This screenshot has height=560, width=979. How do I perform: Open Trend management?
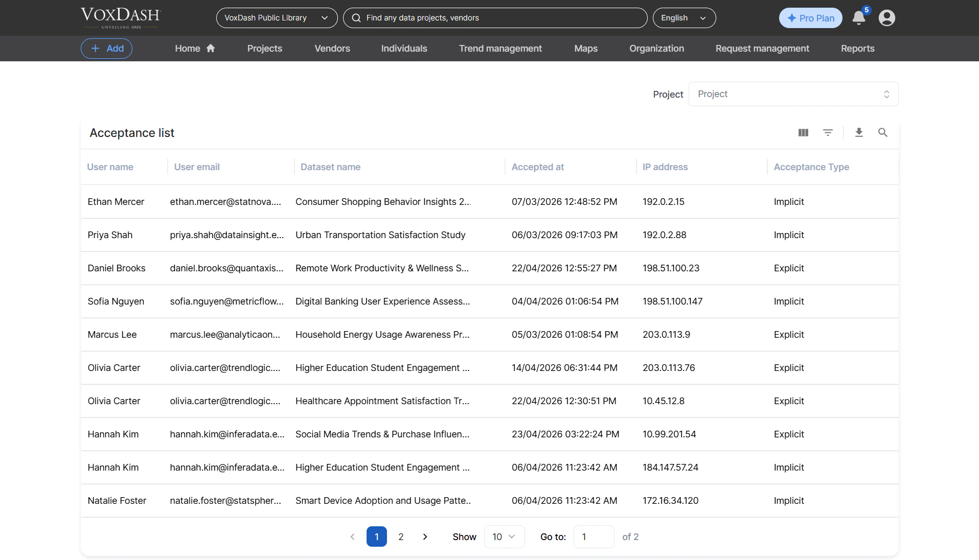click(x=500, y=49)
